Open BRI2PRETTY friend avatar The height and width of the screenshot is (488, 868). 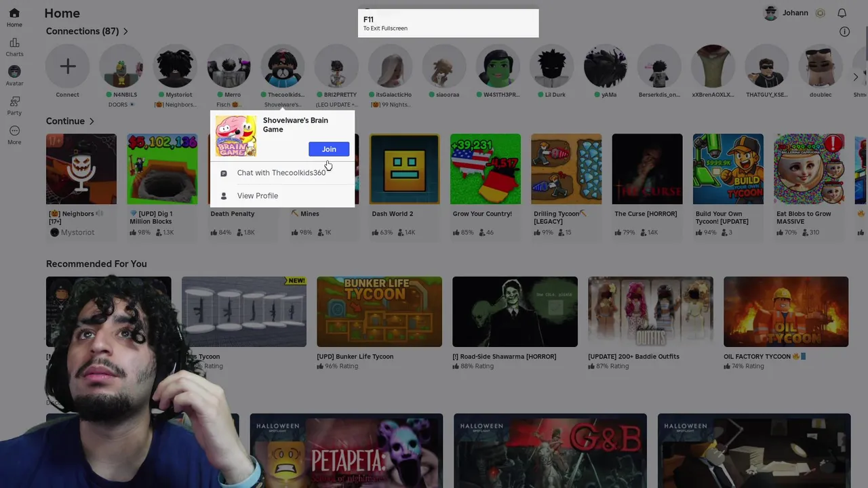336,66
